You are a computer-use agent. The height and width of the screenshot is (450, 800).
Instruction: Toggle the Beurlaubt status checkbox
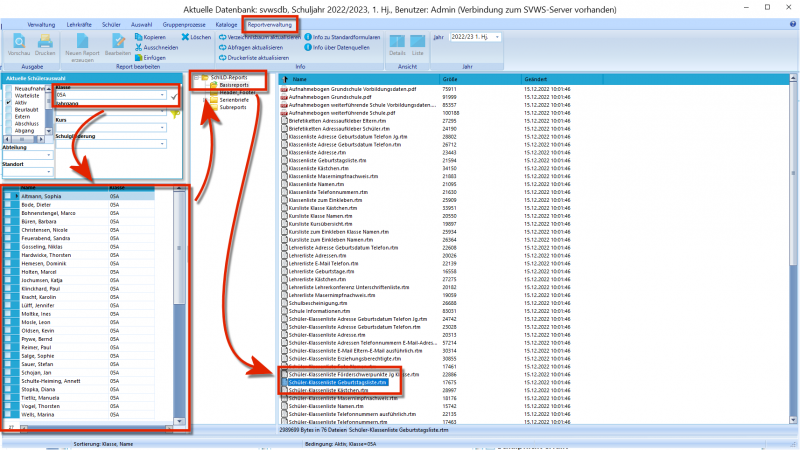(8, 110)
